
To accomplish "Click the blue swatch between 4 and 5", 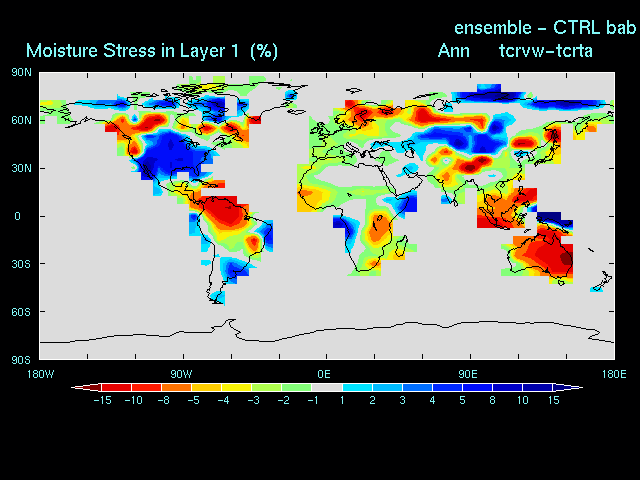I will [447, 387].
